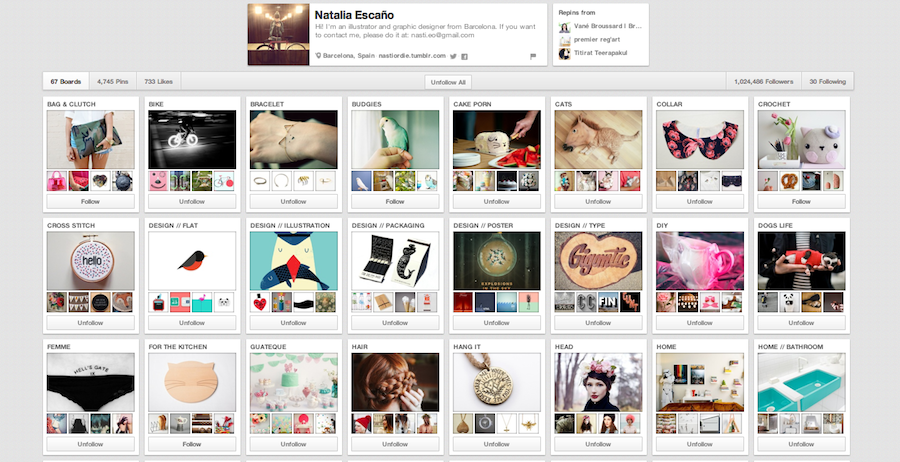Switch to the 67 Boards tab
Viewport: 900px width, 462px height.
(65, 81)
